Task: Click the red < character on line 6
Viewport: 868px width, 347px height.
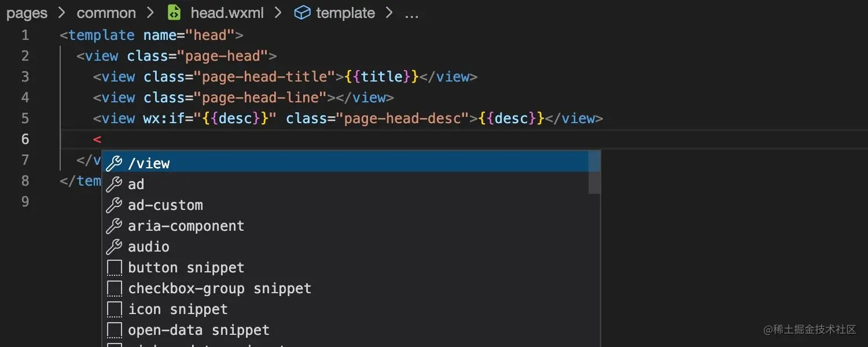Action: point(97,139)
